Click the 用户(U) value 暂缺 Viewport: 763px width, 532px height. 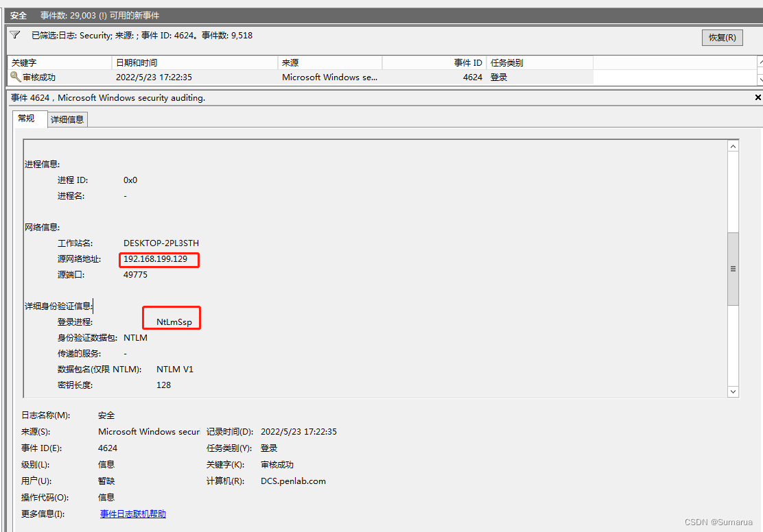pos(106,481)
